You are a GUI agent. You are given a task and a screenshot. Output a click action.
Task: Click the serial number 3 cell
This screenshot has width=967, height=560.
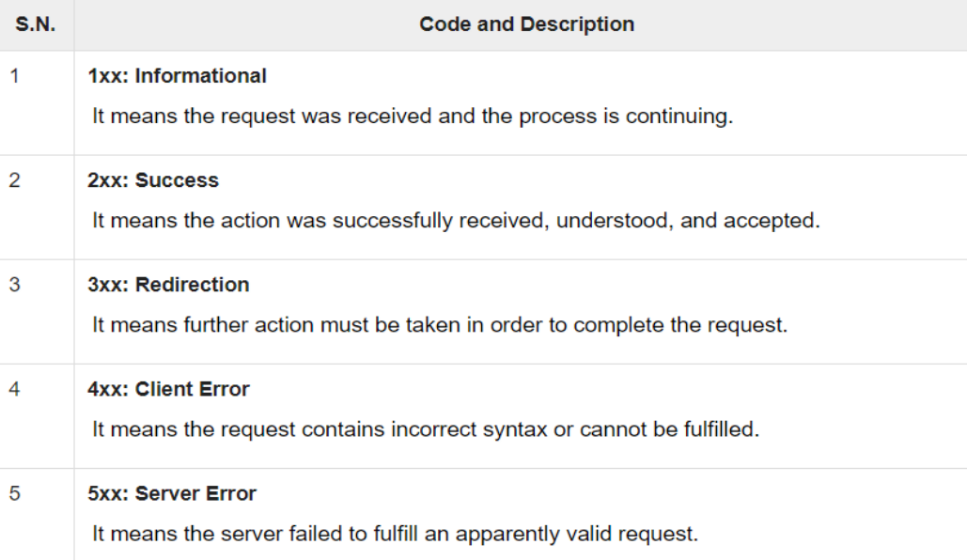click(x=15, y=285)
